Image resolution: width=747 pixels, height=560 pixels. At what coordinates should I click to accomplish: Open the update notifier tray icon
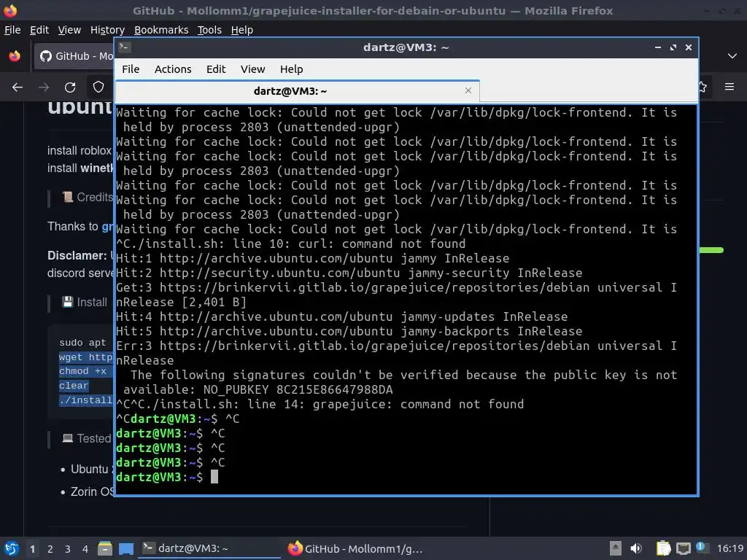pos(702,548)
